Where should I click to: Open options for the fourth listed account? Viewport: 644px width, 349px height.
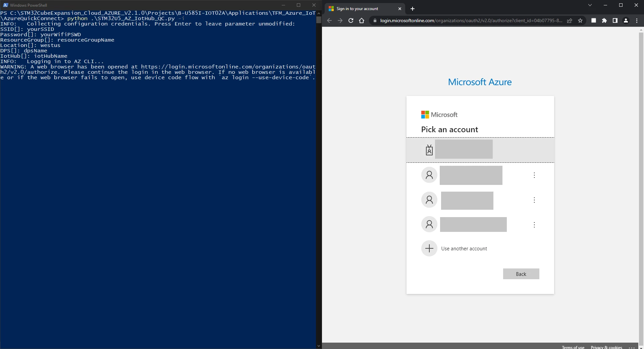pos(534,225)
